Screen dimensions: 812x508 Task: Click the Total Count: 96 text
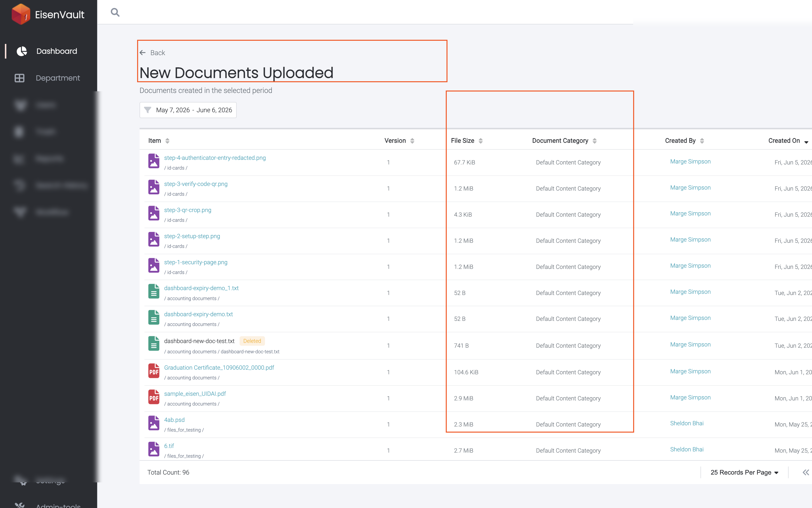click(x=168, y=472)
